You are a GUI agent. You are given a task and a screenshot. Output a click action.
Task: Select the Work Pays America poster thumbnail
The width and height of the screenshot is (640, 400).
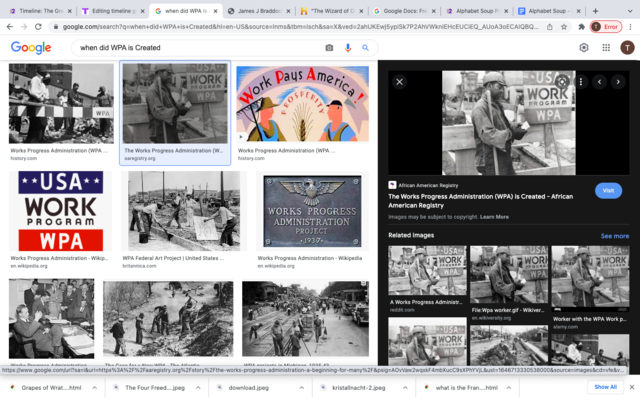coord(302,104)
